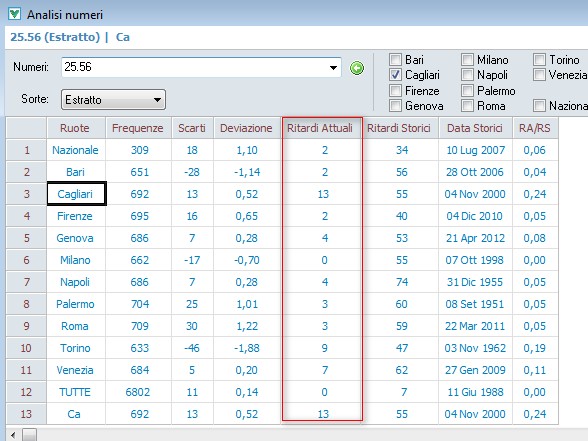Select the Roma wheel checkbox
Viewport: 588px width, 441px height.
click(467, 106)
